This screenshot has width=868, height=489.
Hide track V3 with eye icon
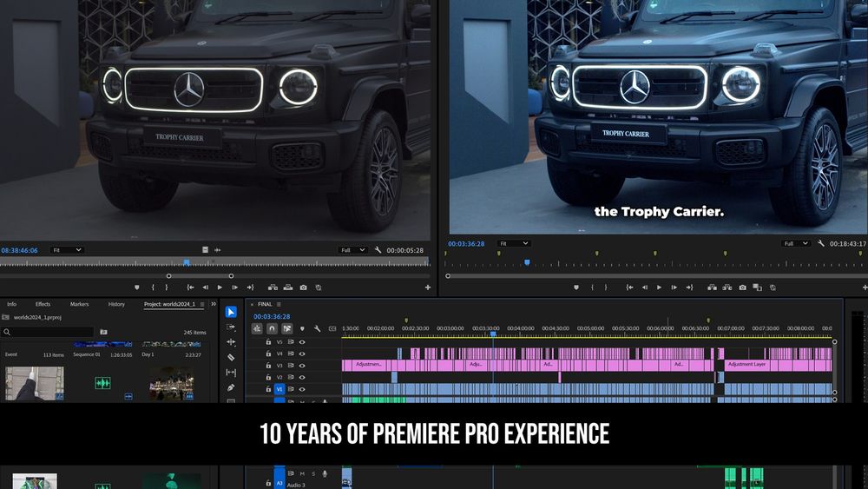click(x=302, y=366)
